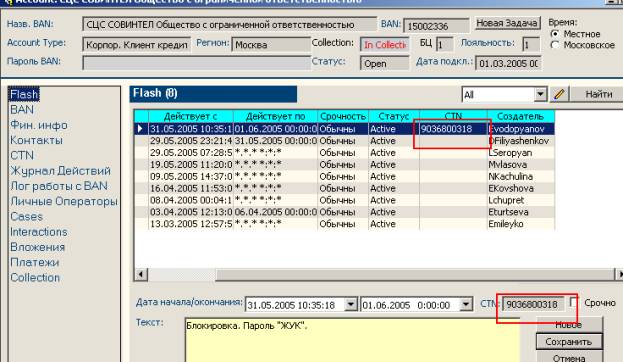Open the BAN section in sidebar

tap(22, 109)
